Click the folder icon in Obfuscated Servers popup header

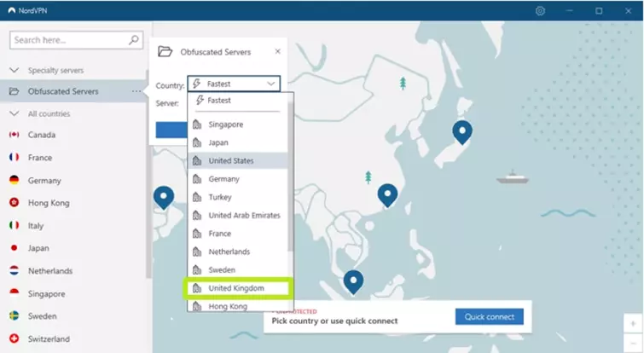pyautogui.click(x=165, y=52)
